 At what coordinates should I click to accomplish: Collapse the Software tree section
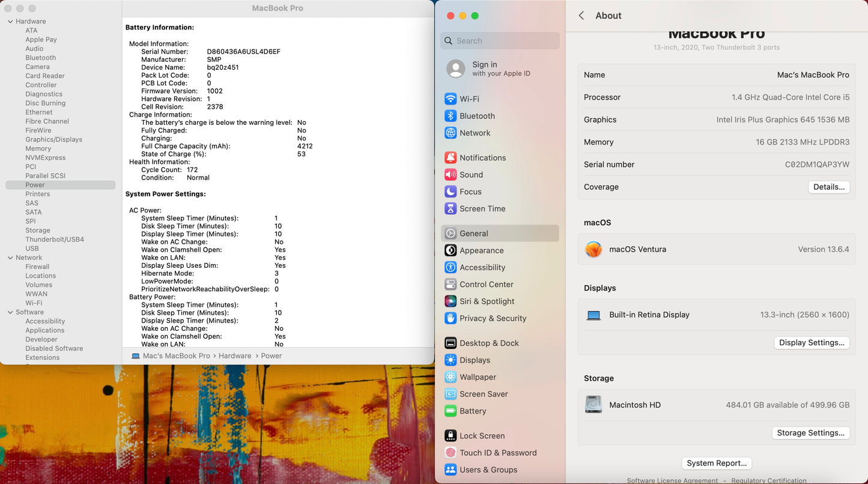coord(10,312)
